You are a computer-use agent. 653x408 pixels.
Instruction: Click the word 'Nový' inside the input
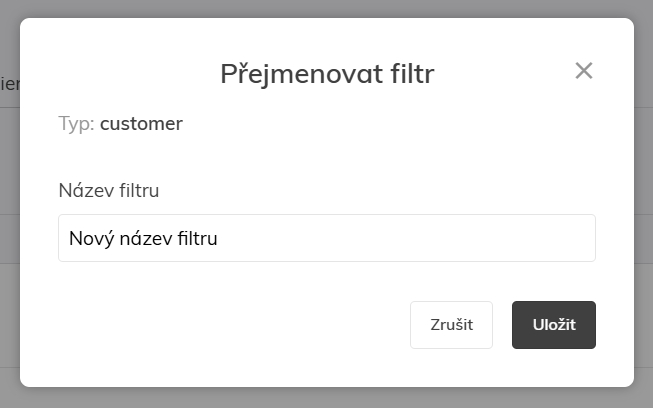click(91, 239)
